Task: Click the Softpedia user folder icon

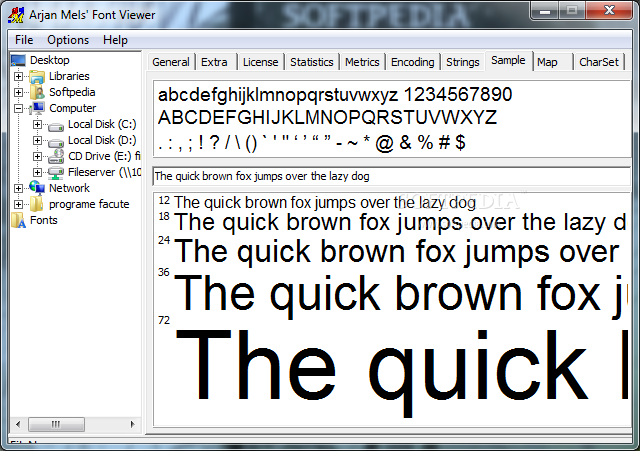Action: point(37,92)
